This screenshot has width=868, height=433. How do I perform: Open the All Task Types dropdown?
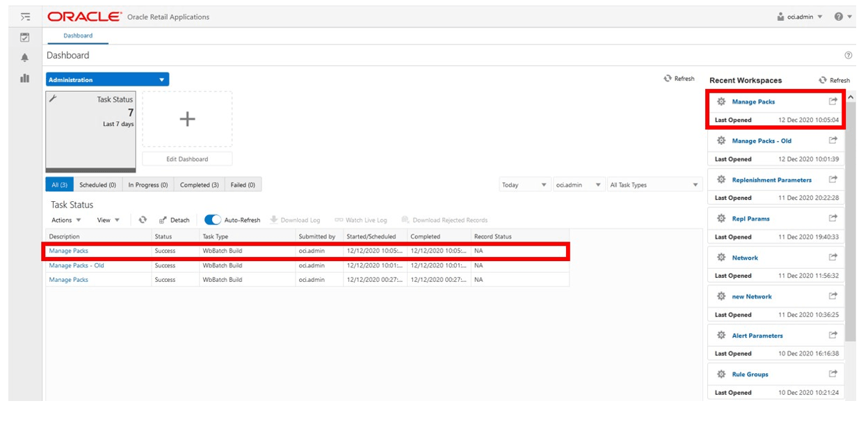click(654, 185)
